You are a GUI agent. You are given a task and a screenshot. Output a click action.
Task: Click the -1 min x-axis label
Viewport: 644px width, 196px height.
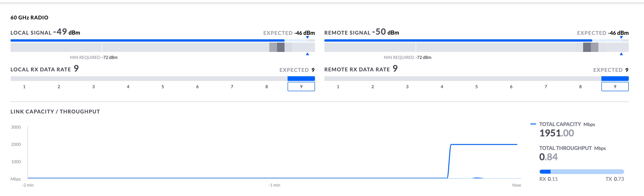tap(274, 185)
